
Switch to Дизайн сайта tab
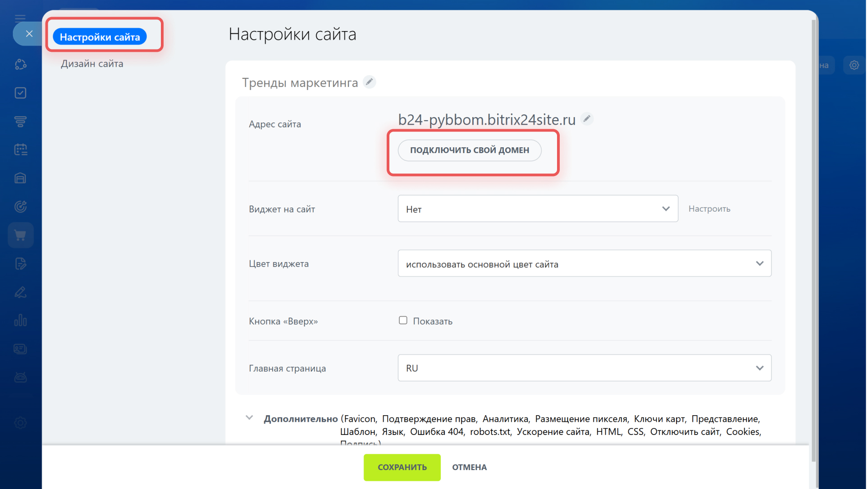(x=92, y=64)
